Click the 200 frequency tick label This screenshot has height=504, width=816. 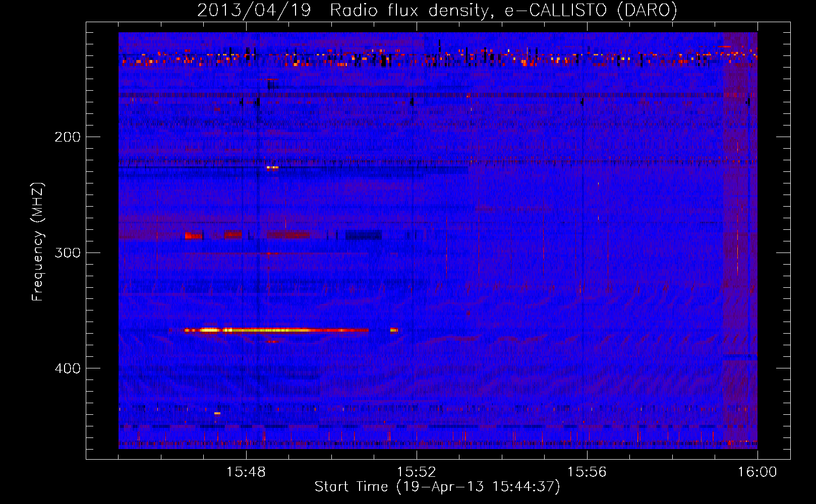click(68, 137)
